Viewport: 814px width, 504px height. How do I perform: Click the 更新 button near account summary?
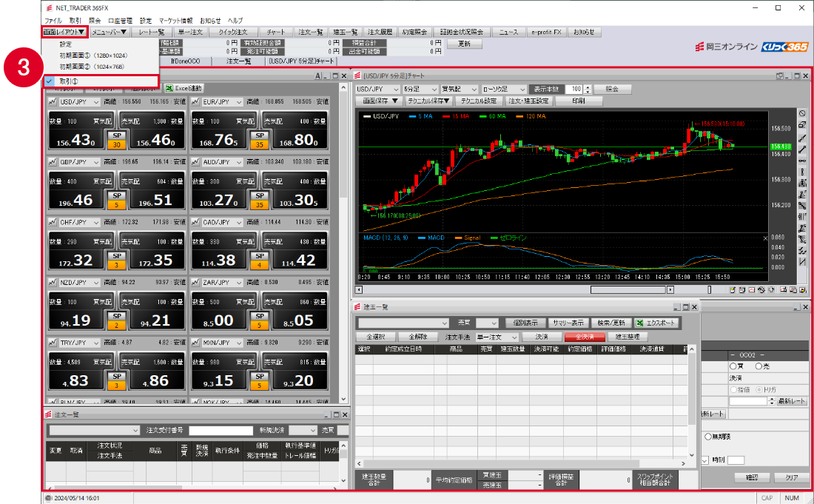click(464, 44)
